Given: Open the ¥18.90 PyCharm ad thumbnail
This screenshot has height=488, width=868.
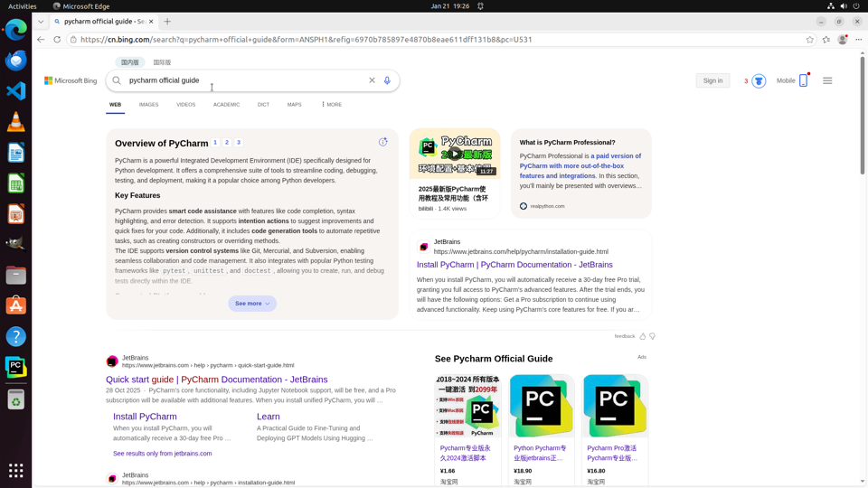Looking at the screenshot, I should tap(542, 406).
